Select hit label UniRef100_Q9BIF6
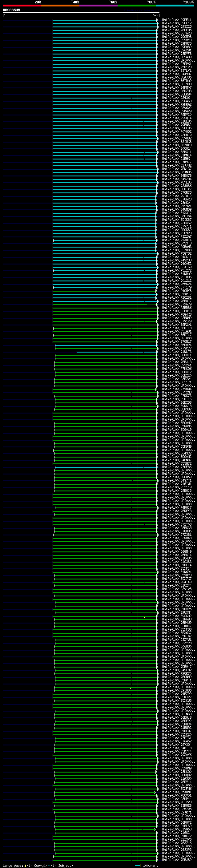Screen dimensions: 197x868 [176, 399]
